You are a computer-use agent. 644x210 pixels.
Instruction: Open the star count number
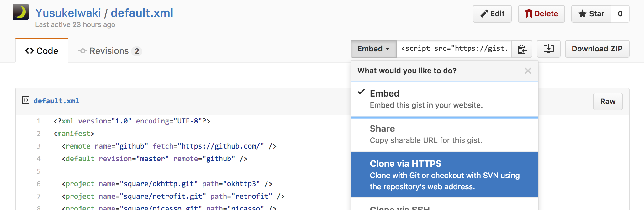pos(620,14)
